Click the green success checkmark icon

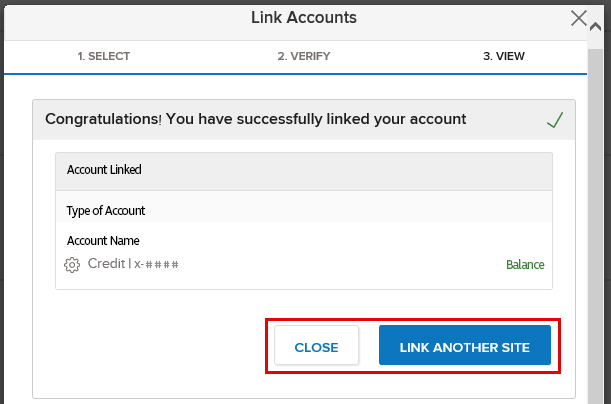tap(556, 120)
